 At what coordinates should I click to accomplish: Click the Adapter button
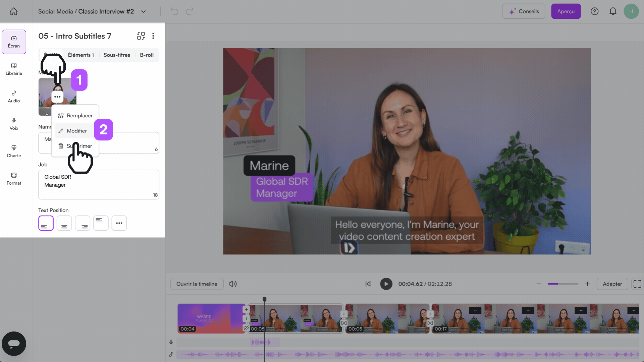612,284
